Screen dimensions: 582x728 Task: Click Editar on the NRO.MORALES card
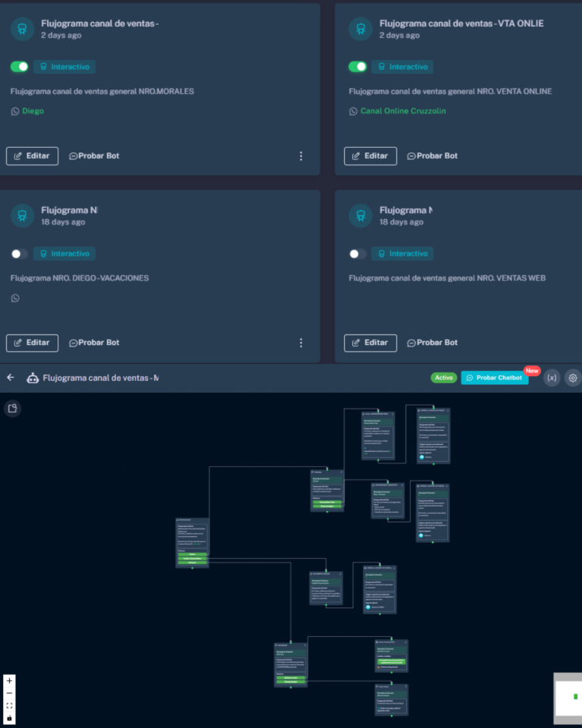33,156
